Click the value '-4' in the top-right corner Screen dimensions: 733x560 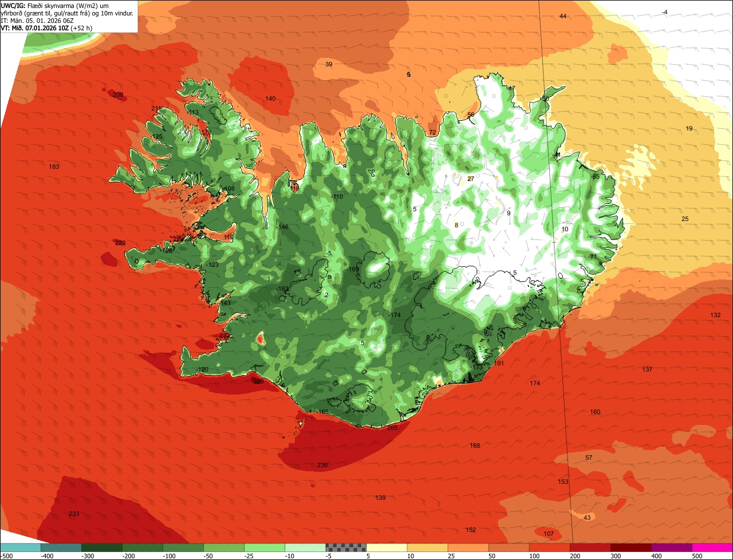point(664,12)
